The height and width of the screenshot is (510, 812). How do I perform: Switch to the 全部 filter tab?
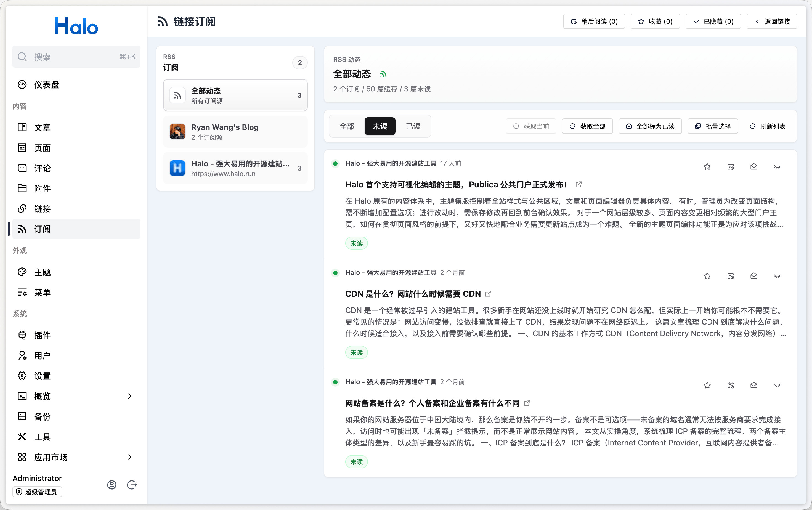coord(347,126)
